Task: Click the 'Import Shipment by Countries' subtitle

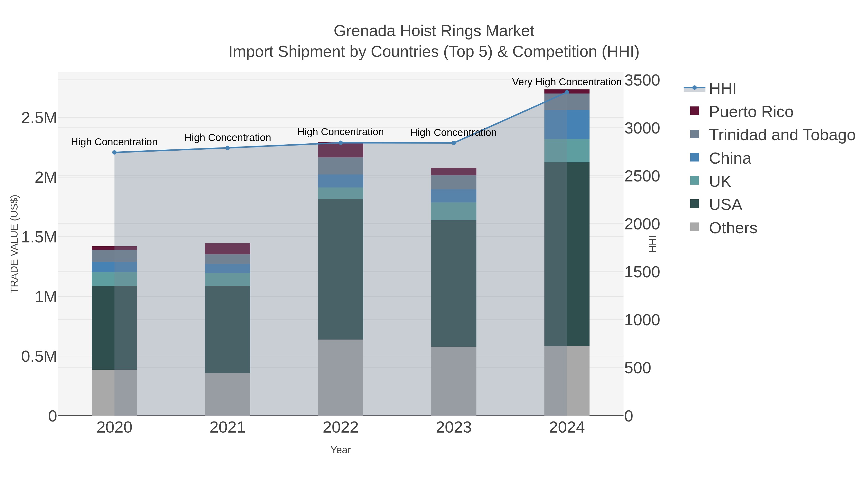Action: [x=434, y=52]
